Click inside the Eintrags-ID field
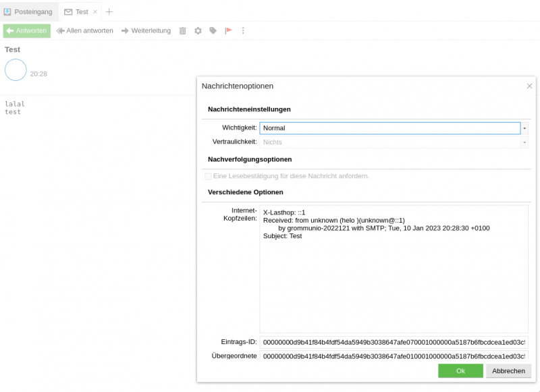Viewport: 540px width, 392px height. tap(394, 342)
